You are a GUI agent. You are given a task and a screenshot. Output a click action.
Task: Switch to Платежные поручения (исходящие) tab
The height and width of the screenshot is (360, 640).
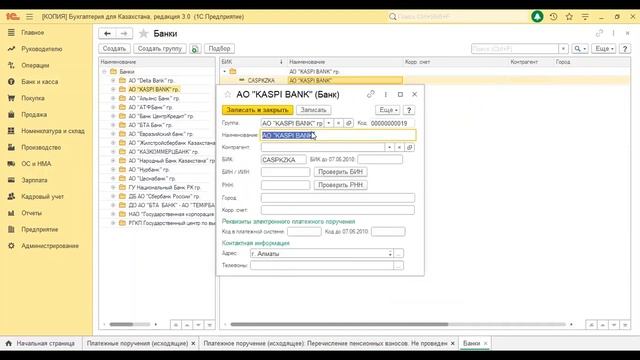click(x=137, y=343)
